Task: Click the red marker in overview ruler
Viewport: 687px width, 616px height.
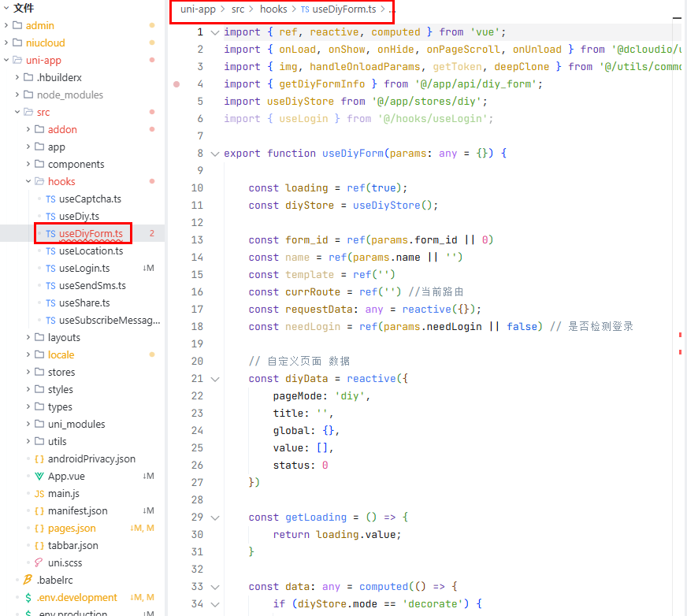Action: (x=679, y=336)
